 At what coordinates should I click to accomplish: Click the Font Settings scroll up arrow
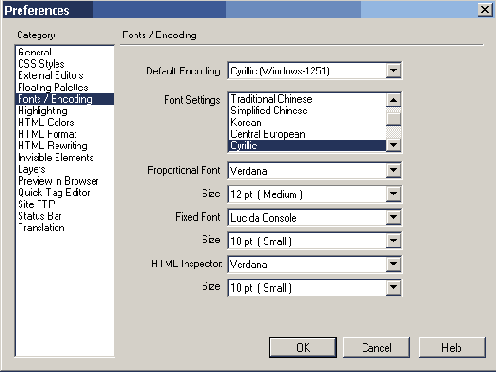[393, 100]
